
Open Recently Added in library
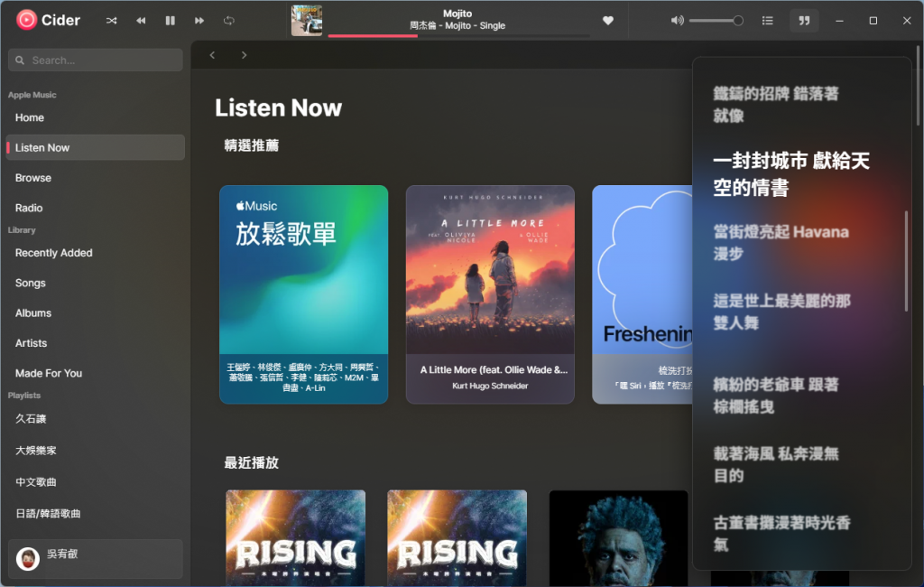pyautogui.click(x=54, y=253)
